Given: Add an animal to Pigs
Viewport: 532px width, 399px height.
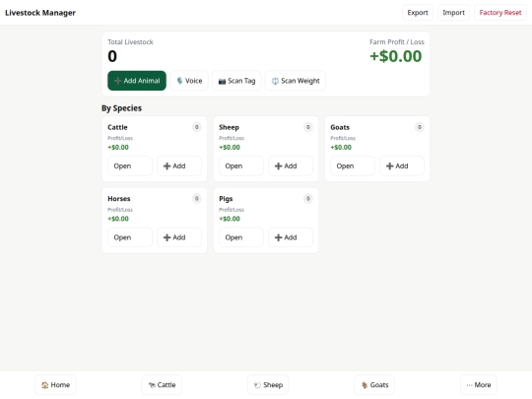Looking at the screenshot, I should click(x=291, y=237).
